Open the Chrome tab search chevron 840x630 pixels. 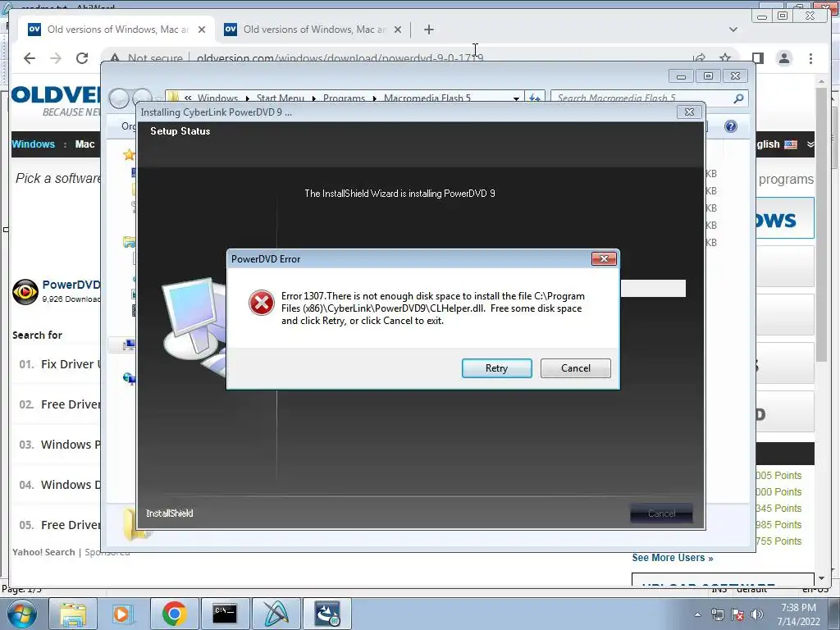click(733, 30)
